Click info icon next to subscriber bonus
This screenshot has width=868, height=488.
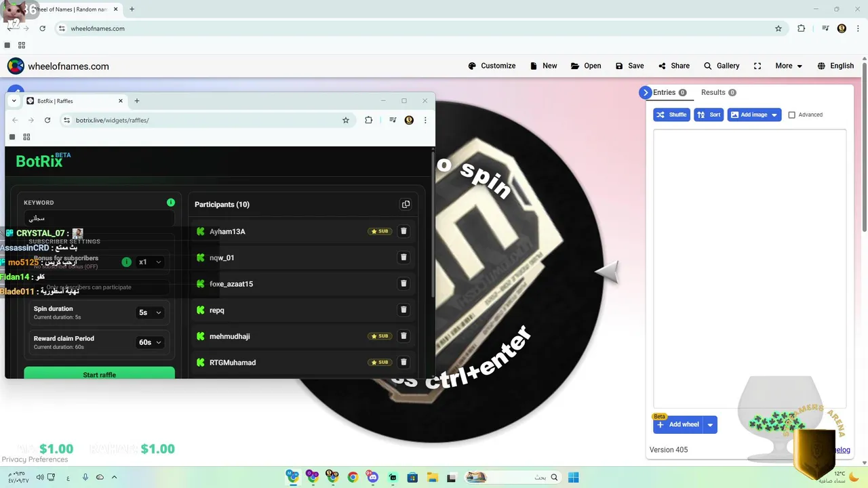(126, 262)
